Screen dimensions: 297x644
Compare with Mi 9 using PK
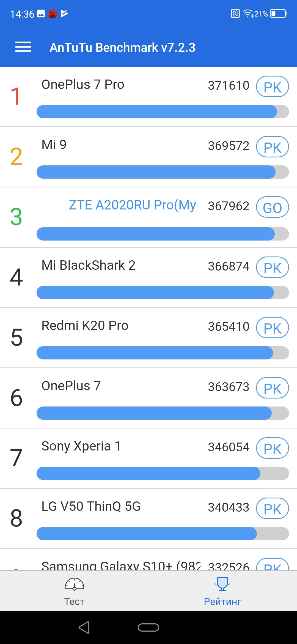click(272, 147)
